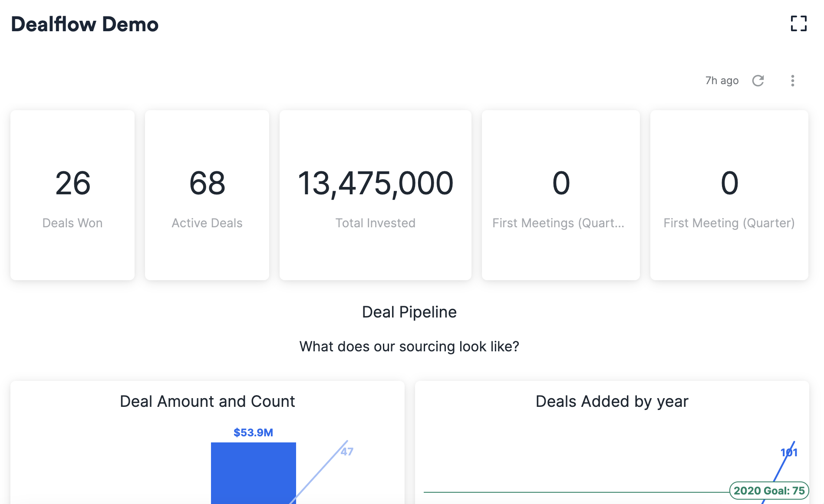Screen dimensions: 824x504
Task: Enter fullscreen mode for the dashboard
Action: tap(798, 25)
